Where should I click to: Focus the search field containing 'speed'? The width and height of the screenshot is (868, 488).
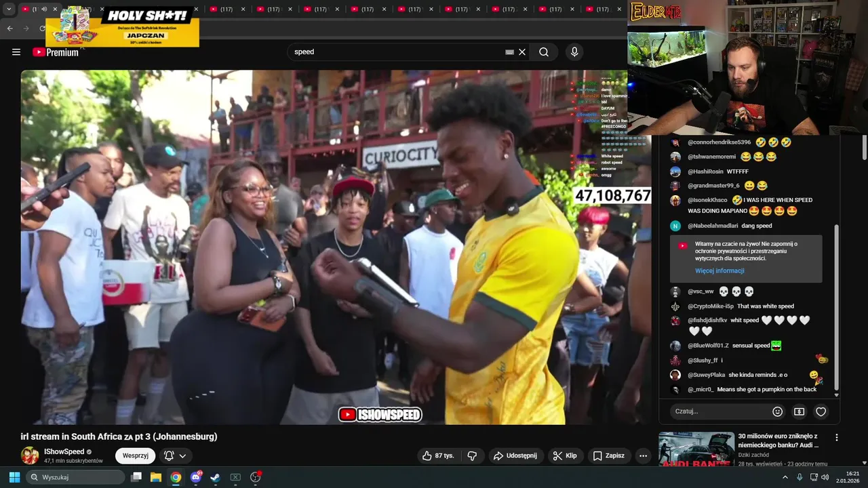click(x=397, y=52)
